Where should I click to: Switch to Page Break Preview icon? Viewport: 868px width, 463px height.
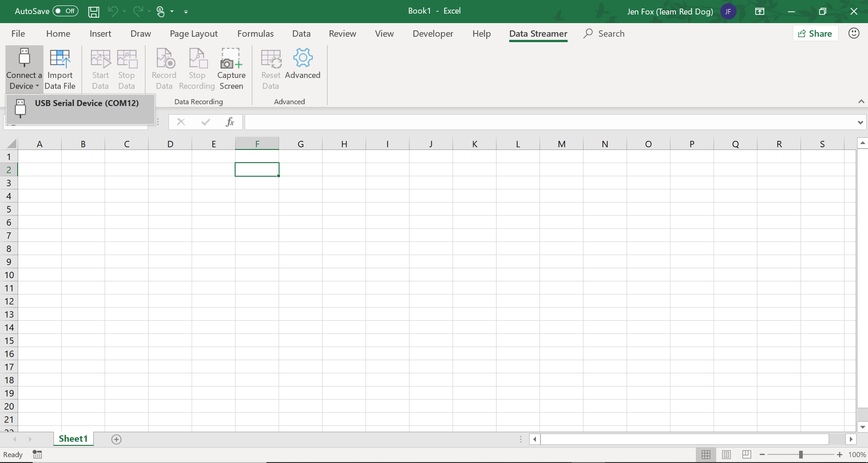click(747, 454)
